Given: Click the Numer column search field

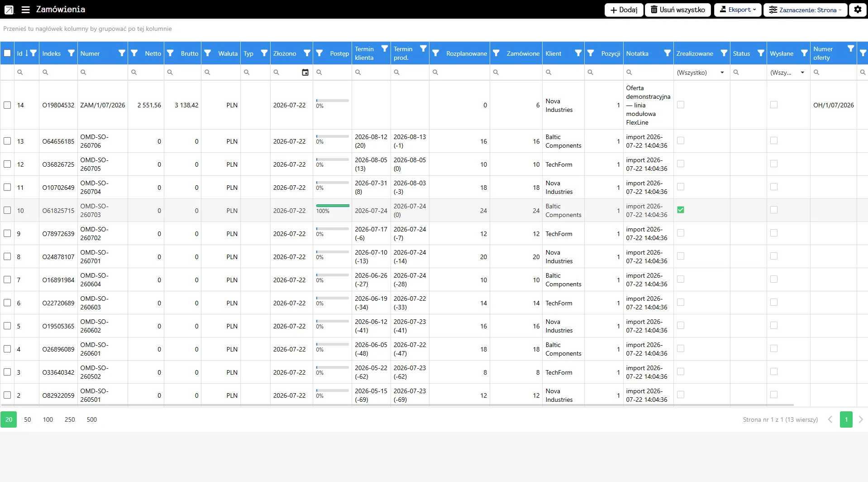Looking at the screenshot, I should [x=103, y=72].
